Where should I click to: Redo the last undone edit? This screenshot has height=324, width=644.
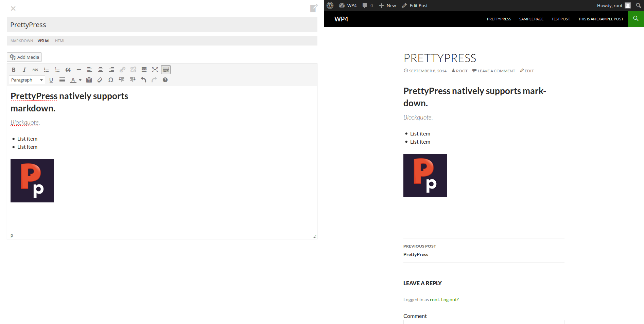coord(154,80)
